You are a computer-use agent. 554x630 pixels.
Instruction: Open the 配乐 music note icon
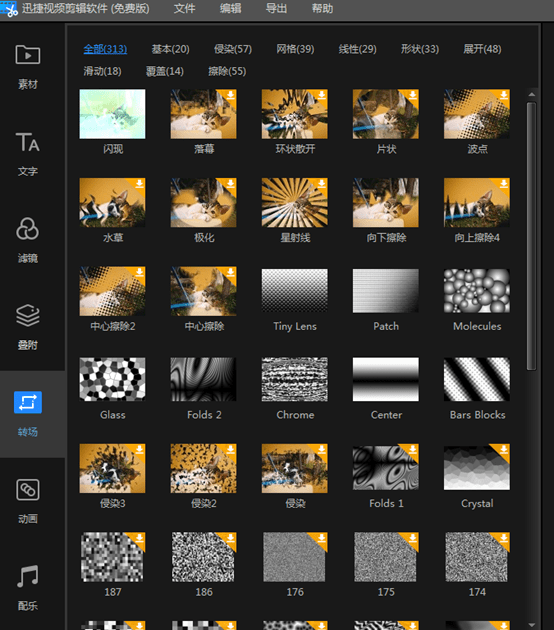pyautogui.click(x=28, y=576)
